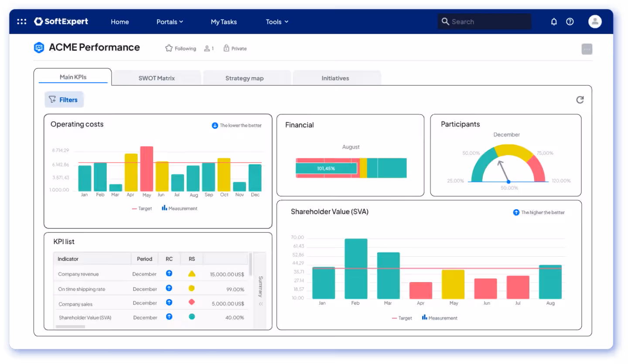
Task: Click the Company sales red diamond status
Action: (x=191, y=302)
